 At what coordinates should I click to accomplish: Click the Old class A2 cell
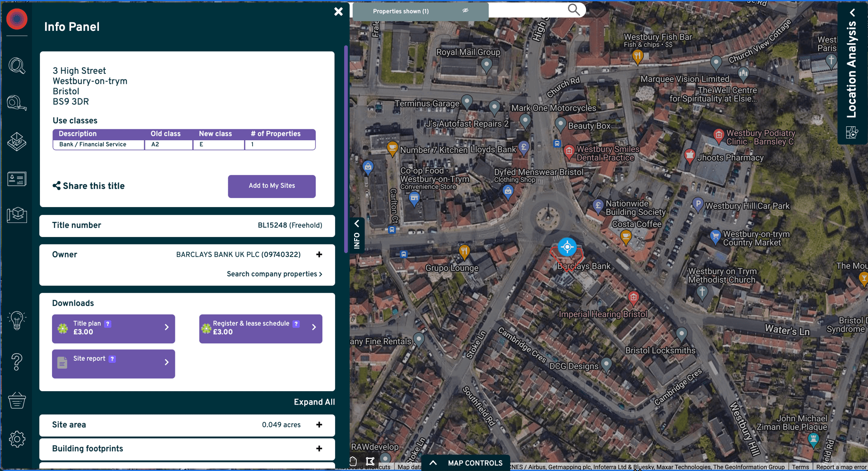(169, 145)
